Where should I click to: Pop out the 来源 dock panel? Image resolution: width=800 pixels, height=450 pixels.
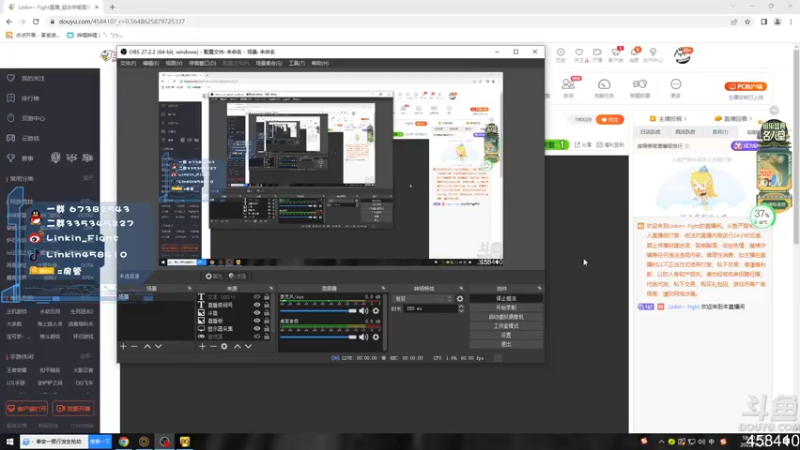271,288
